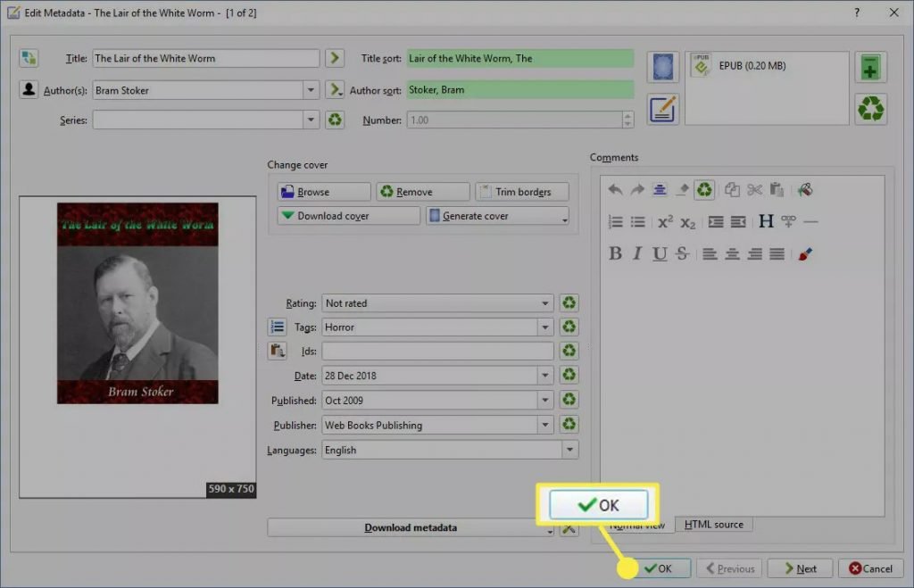
Task: Click the recycle clear icon in Comments toolbar
Action: [704, 189]
